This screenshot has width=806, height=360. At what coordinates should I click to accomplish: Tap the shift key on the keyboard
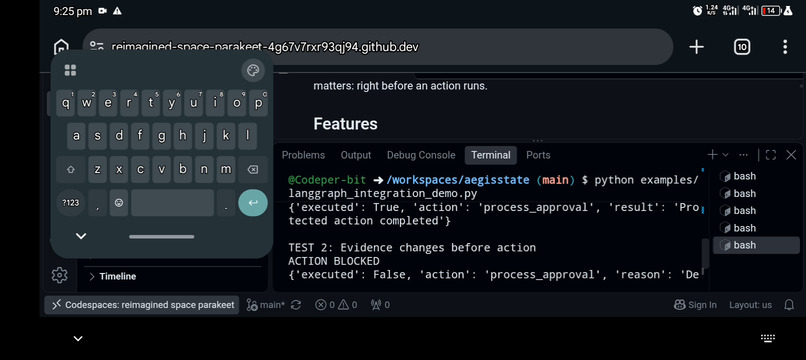click(x=70, y=170)
